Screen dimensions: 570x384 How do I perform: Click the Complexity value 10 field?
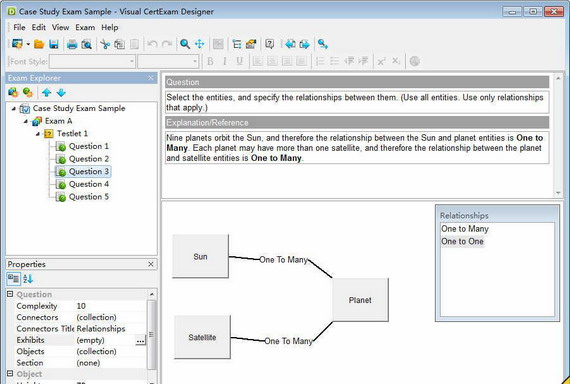110,306
